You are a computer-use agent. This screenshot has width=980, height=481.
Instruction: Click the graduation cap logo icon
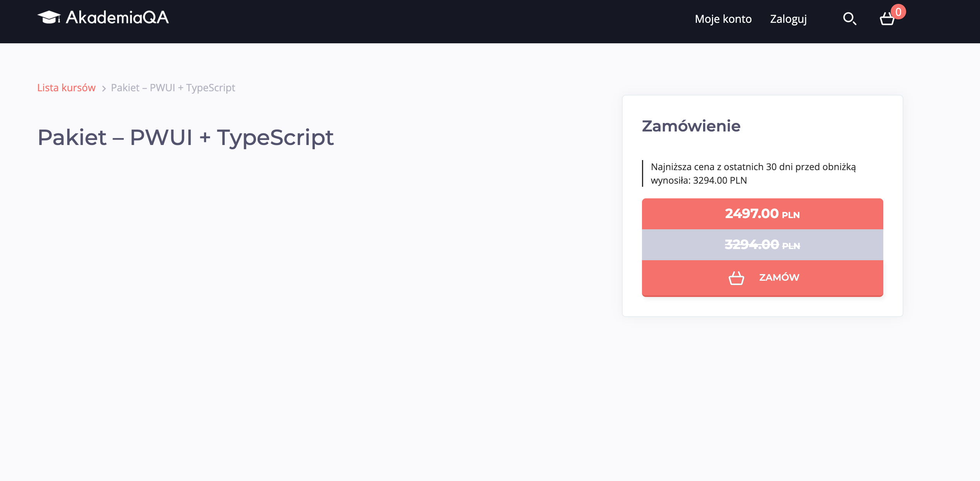[49, 17]
